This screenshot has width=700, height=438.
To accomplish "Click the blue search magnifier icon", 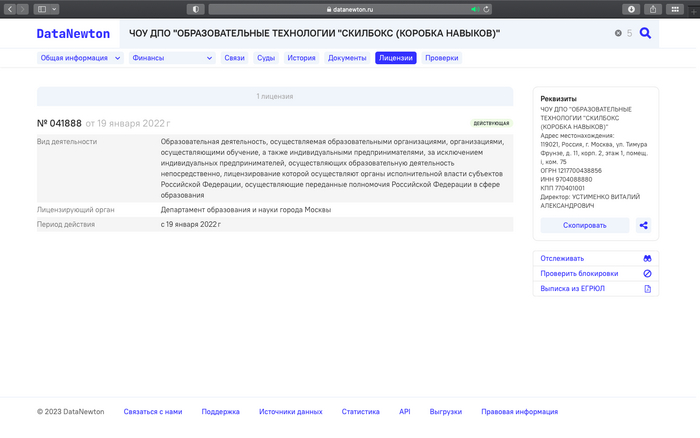I will [x=645, y=33].
